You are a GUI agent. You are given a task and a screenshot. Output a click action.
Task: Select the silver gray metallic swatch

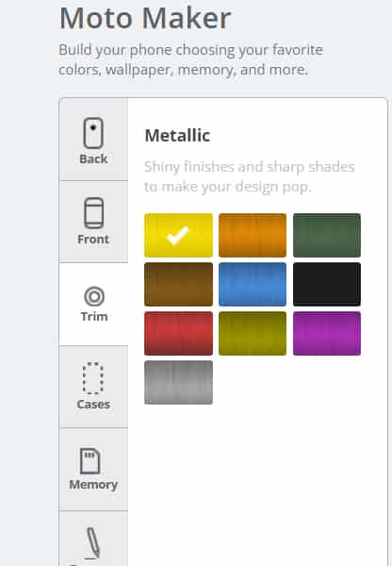[x=178, y=382]
